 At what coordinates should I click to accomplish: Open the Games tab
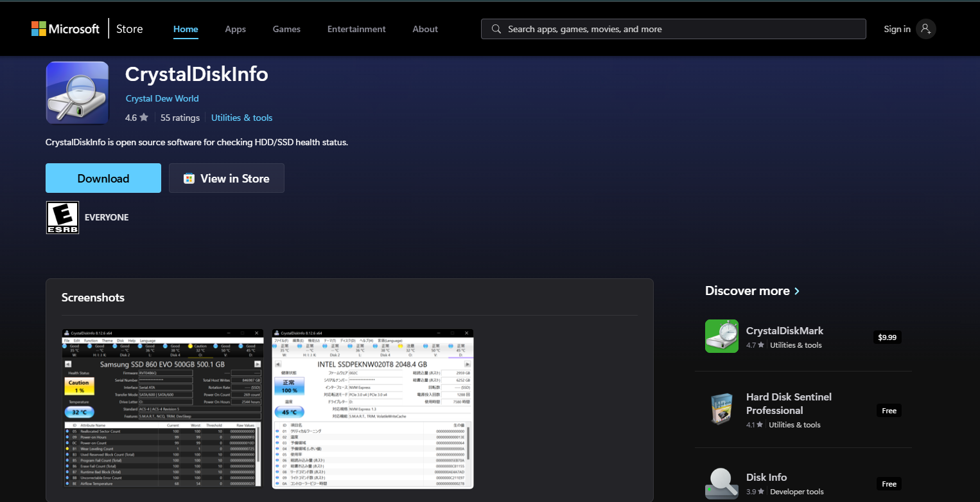(x=286, y=29)
